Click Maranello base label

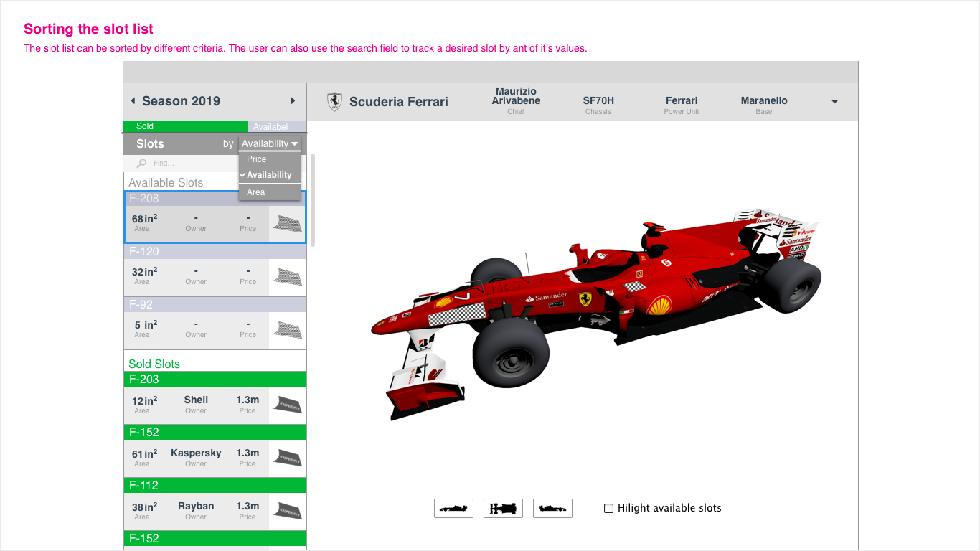[x=764, y=101]
